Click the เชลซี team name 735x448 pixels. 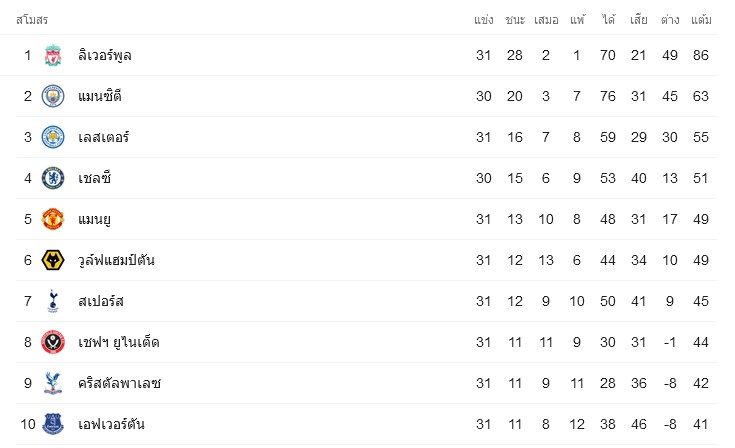pos(94,178)
